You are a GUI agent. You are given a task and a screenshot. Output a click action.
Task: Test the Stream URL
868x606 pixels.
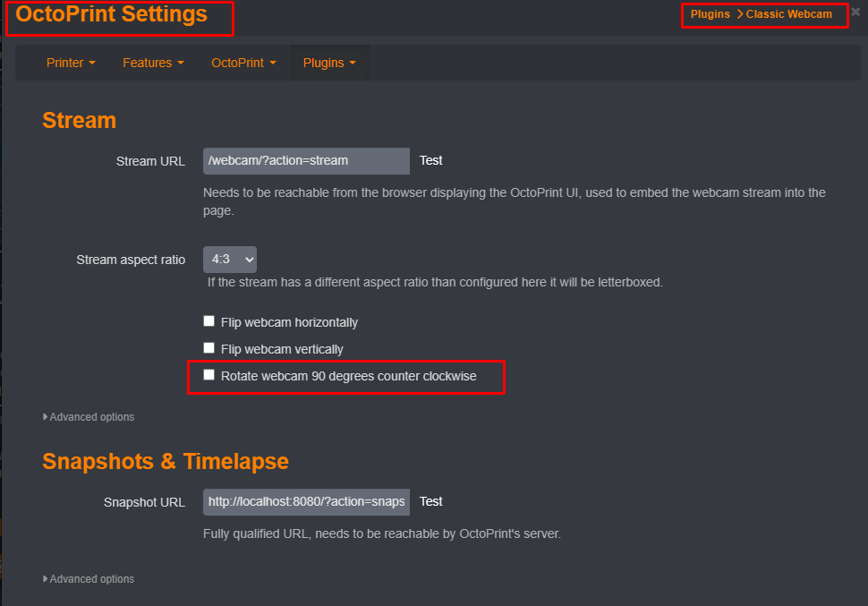[x=430, y=160]
